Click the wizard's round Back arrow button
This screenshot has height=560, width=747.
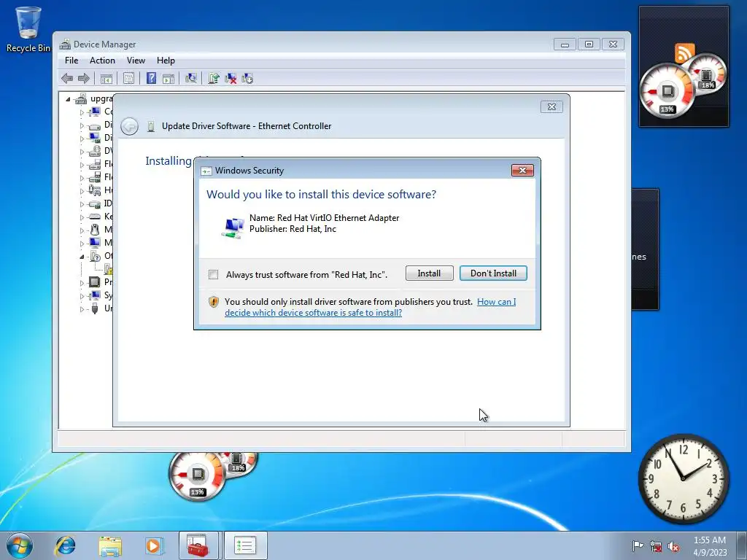point(129,126)
